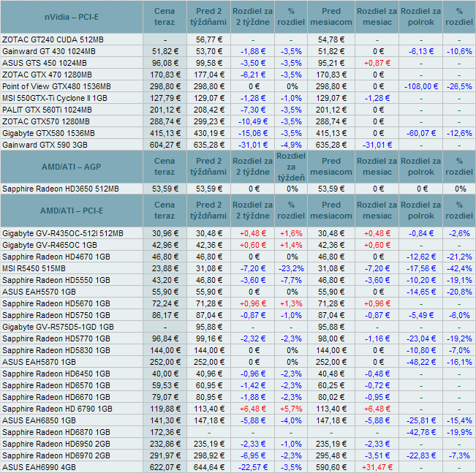Click the -42,4% half-year percent value
Image resolution: width=476 pixels, height=473 pixels.
(459, 269)
